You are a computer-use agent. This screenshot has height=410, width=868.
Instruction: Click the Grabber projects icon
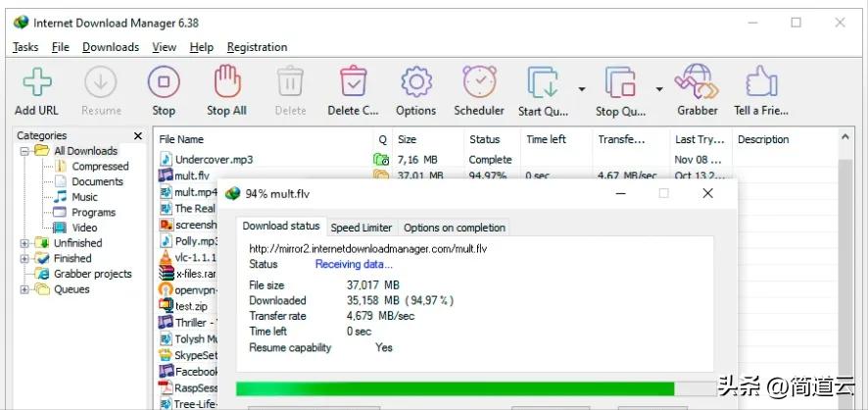click(41, 273)
